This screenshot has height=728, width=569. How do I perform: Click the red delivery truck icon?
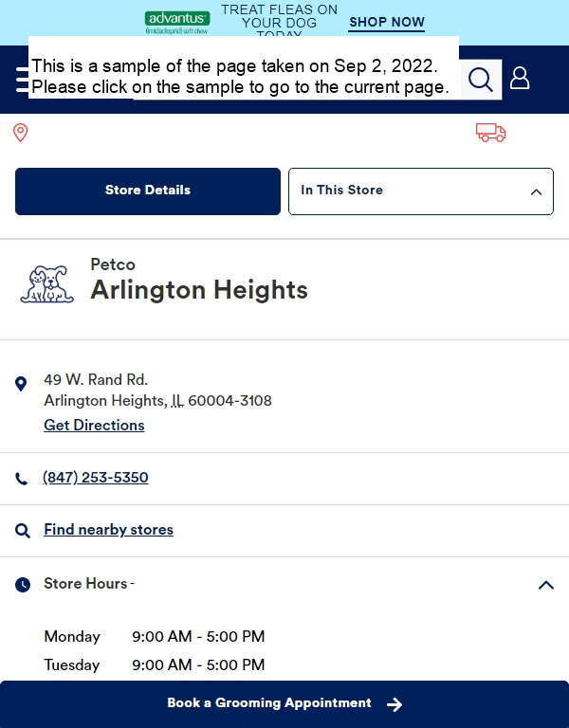(491, 133)
